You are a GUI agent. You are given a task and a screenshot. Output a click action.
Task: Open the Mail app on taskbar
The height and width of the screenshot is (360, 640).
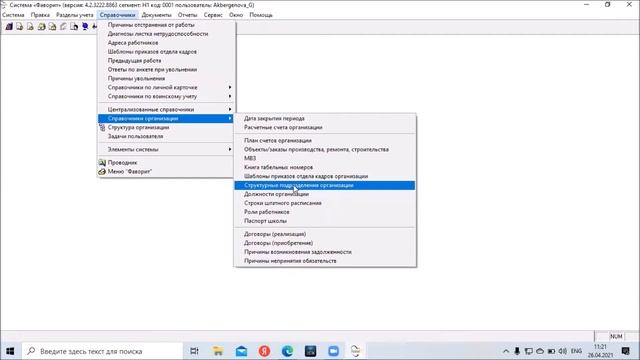pos(241,351)
